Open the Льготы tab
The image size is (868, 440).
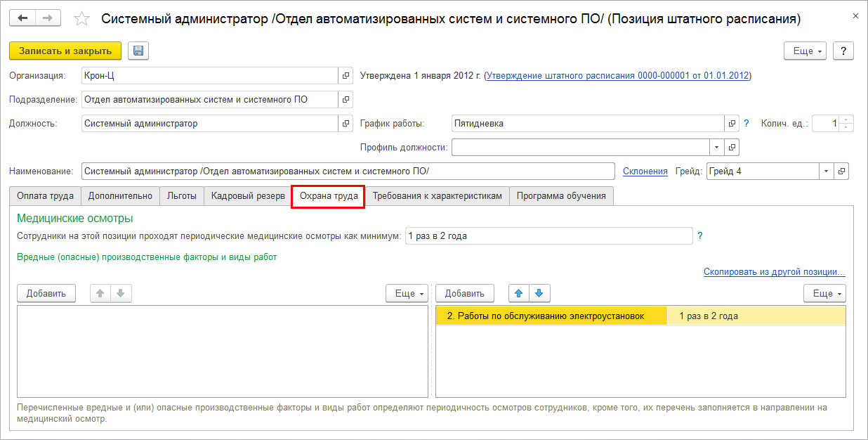click(x=182, y=196)
